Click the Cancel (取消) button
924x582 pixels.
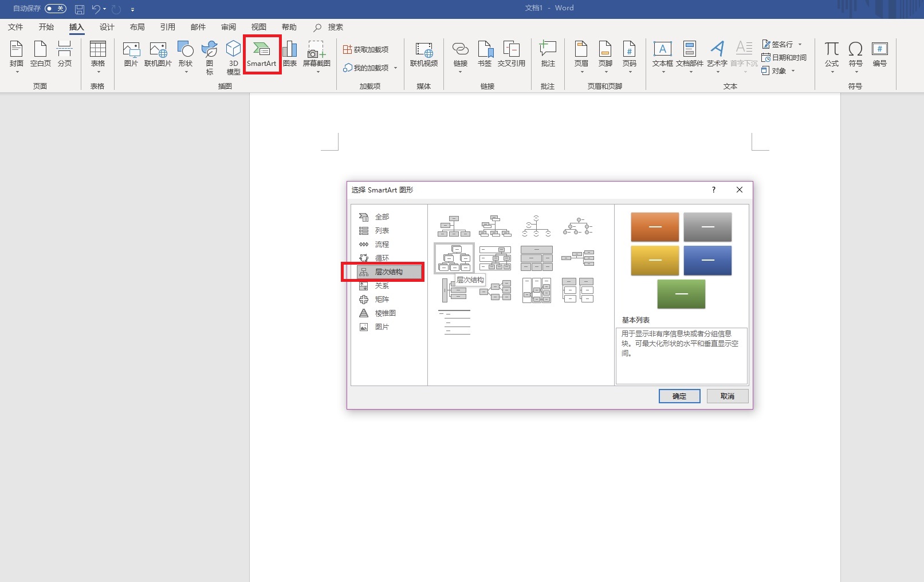click(728, 396)
